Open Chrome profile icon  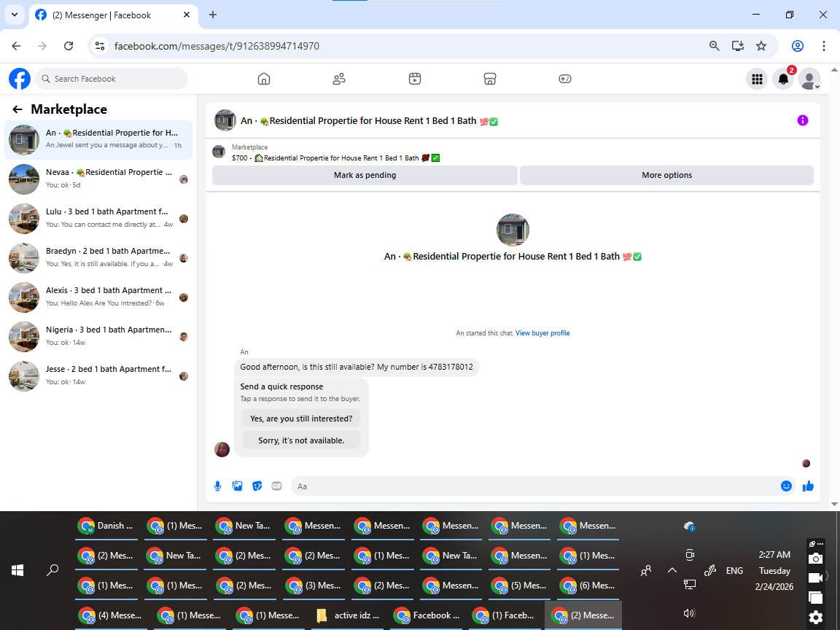pyautogui.click(x=798, y=46)
